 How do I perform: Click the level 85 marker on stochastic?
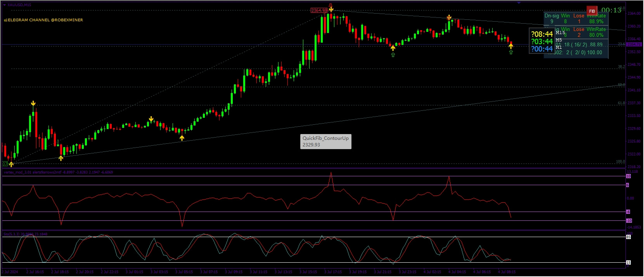pos(628,237)
